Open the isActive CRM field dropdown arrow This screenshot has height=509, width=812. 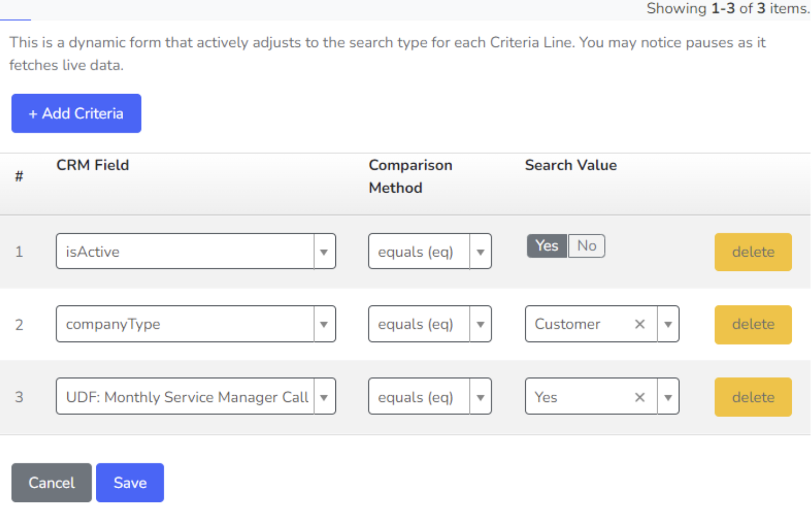pyautogui.click(x=324, y=252)
